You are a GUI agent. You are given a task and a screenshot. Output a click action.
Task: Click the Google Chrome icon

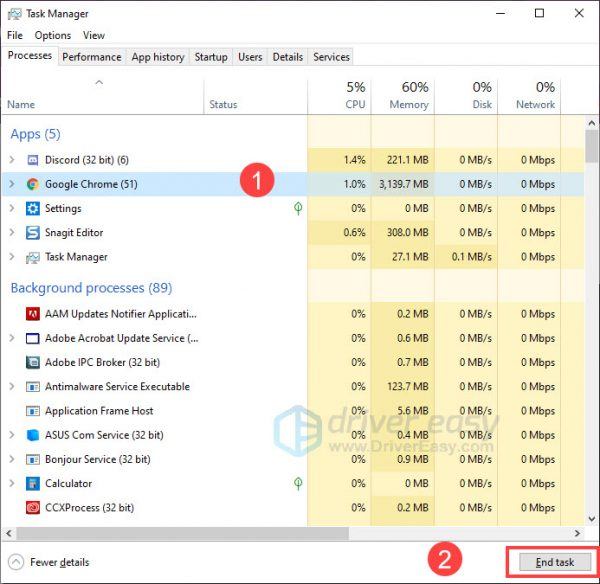click(33, 184)
